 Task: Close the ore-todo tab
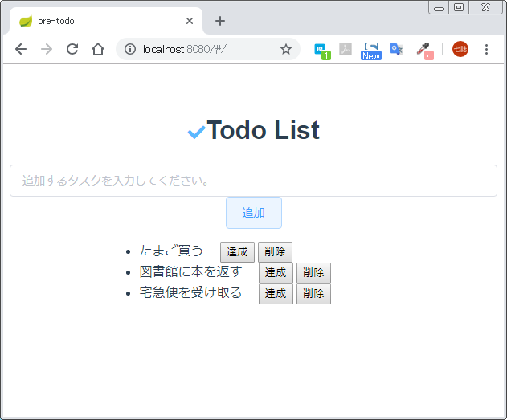(190, 21)
